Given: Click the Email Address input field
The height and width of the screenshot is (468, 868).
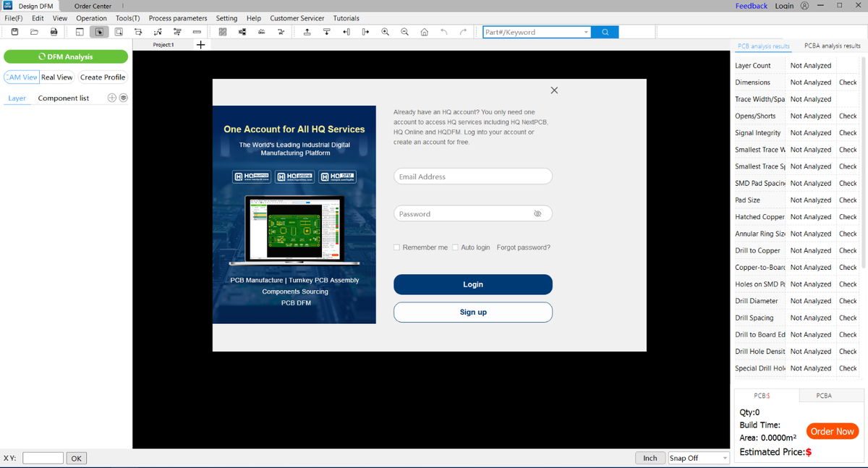Looking at the screenshot, I should coord(472,176).
